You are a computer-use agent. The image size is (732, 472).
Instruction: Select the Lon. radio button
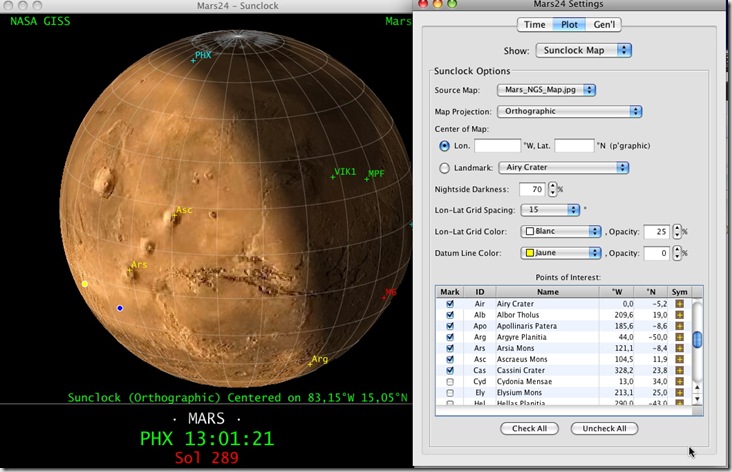(x=444, y=146)
